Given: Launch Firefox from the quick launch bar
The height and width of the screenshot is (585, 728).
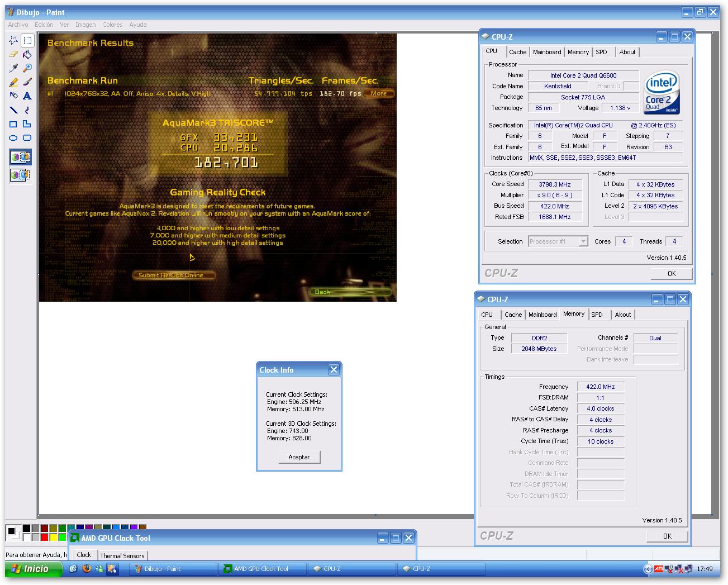Looking at the screenshot, I should [87, 569].
